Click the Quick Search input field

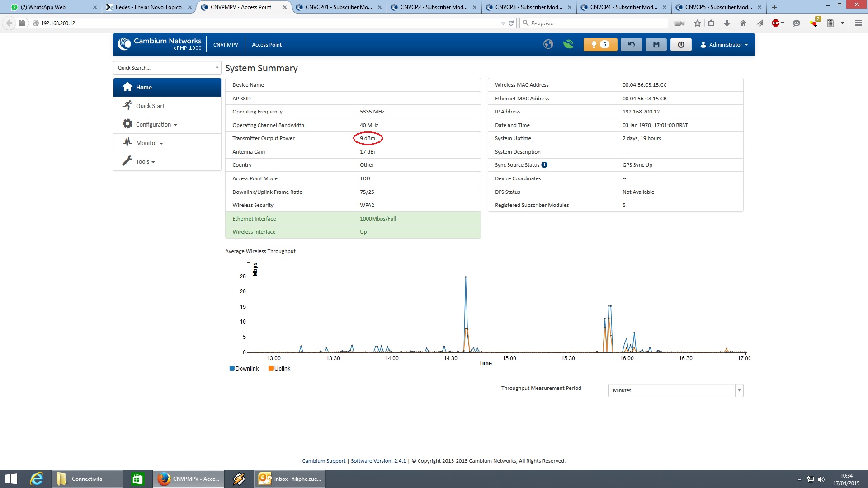coord(163,68)
